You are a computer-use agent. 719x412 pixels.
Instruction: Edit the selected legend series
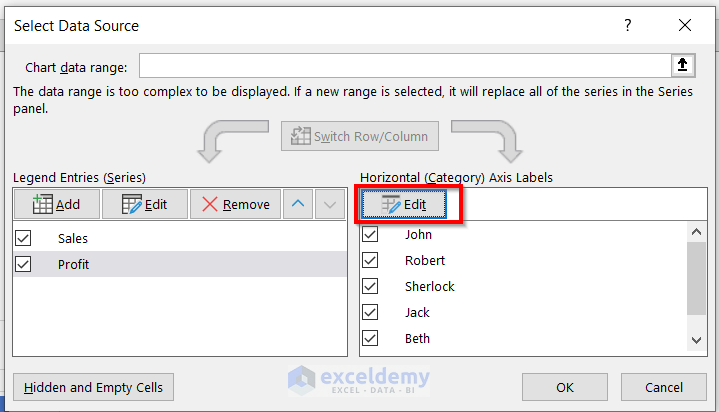pyautogui.click(x=144, y=204)
